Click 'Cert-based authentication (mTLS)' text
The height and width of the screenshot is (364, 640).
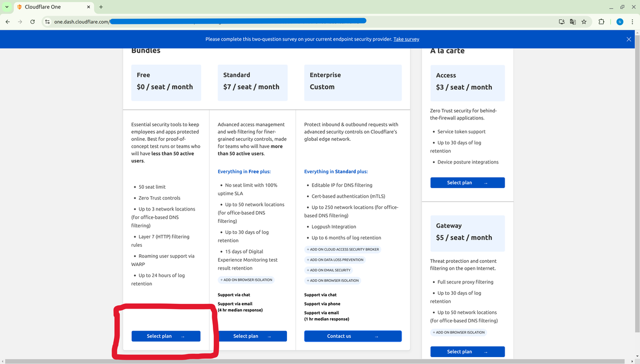(x=348, y=196)
